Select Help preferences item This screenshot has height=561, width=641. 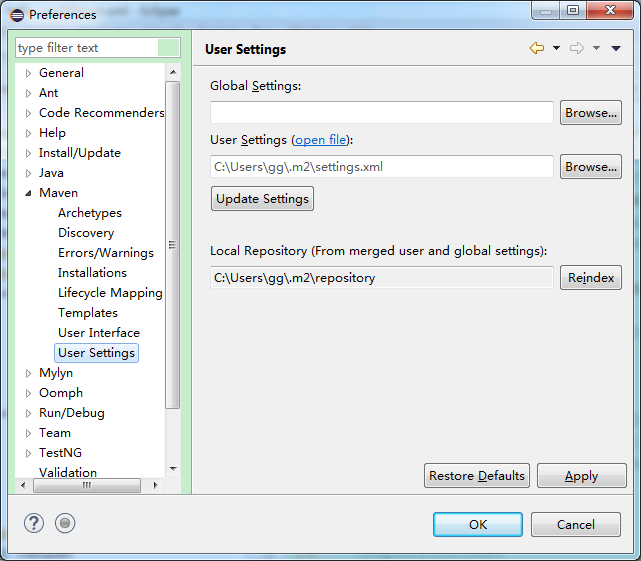click(52, 133)
